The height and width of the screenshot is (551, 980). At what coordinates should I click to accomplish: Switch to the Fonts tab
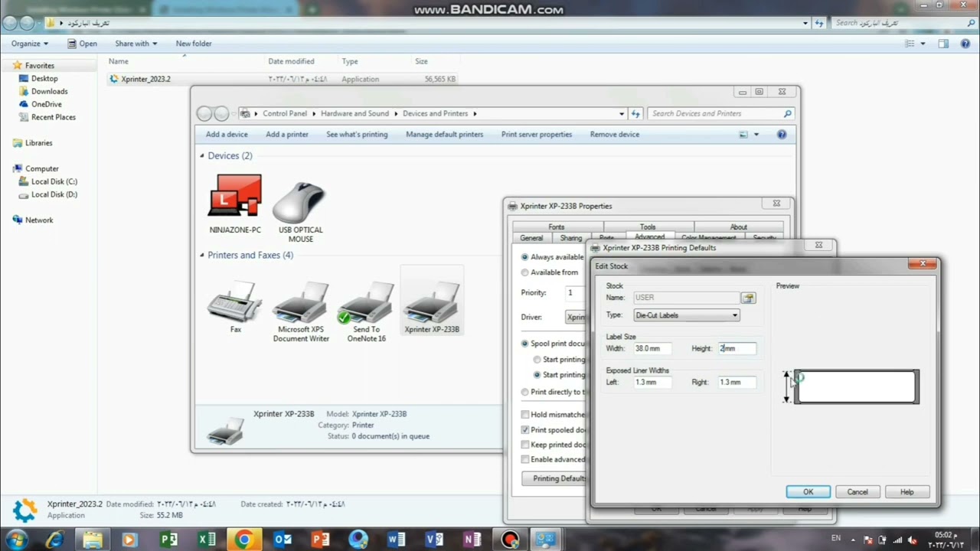(557, 227)
